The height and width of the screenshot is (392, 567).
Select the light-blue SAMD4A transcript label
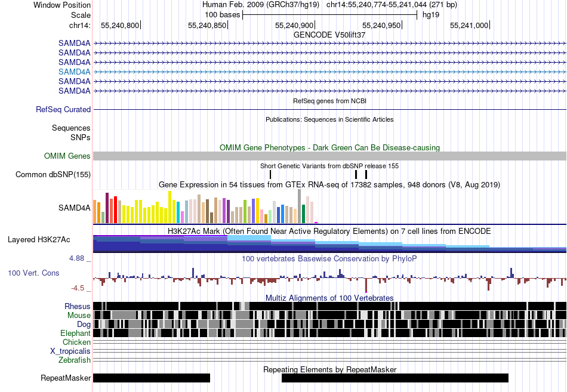click(75, 72)
